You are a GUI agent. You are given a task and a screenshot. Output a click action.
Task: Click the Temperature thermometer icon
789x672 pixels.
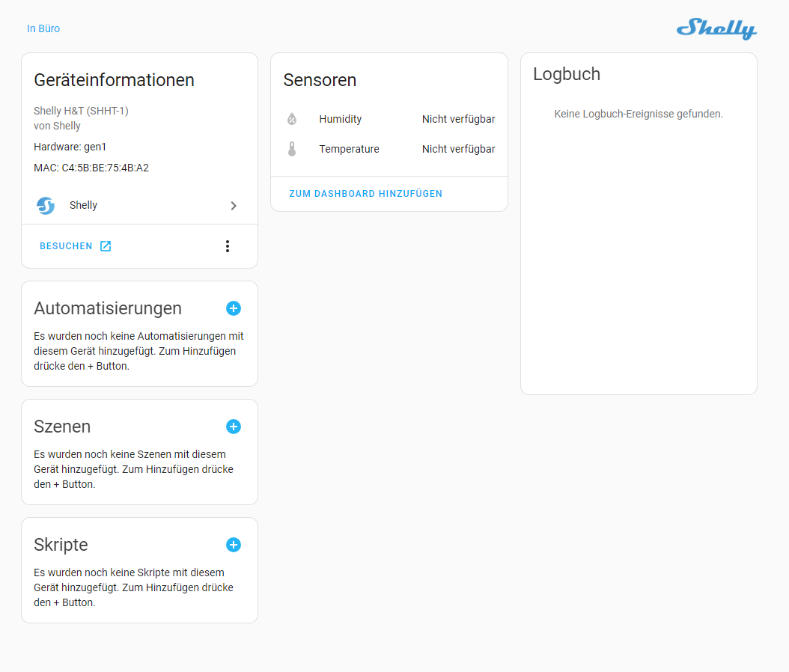click(292, 149)
